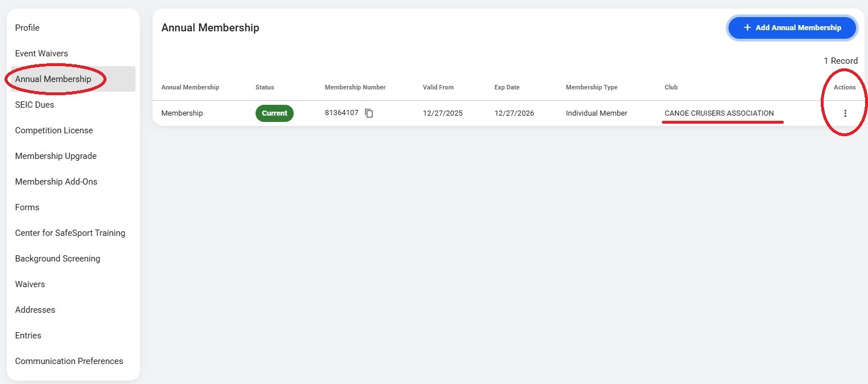The image size is (868, 384).
Task: Select Waivers in the sidebar
Action: [x=30, y=284]
